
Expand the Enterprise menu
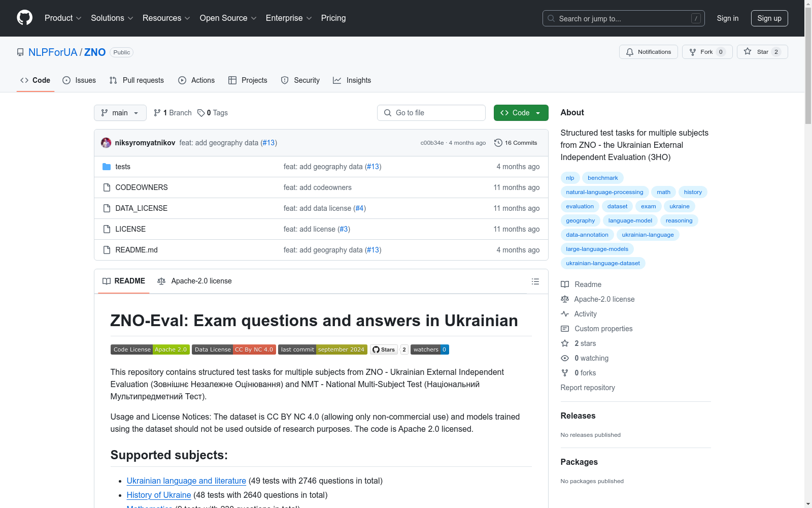coord(289,18)
